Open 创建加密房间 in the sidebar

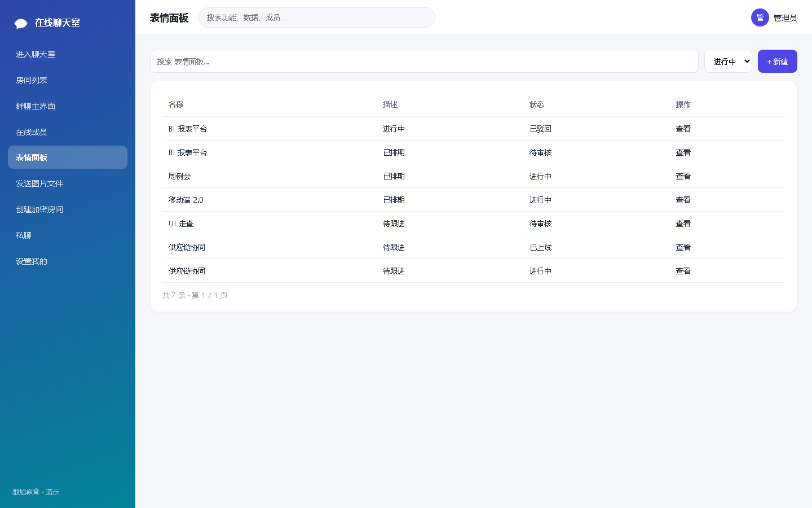point(68,209)
